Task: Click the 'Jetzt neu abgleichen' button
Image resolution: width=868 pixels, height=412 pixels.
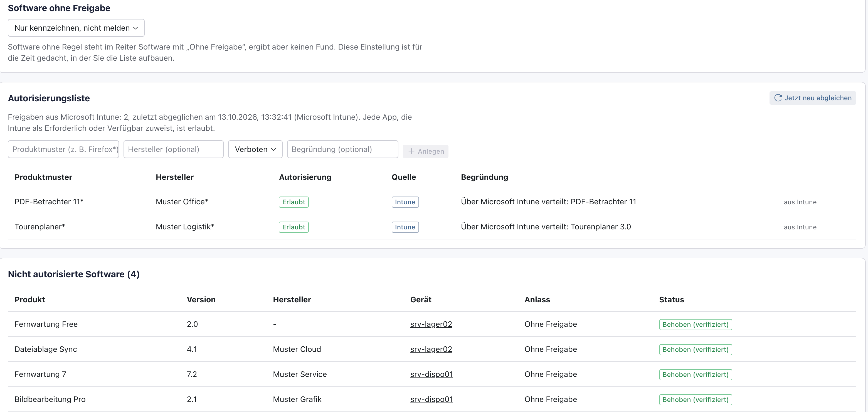Action: point(812,98)
